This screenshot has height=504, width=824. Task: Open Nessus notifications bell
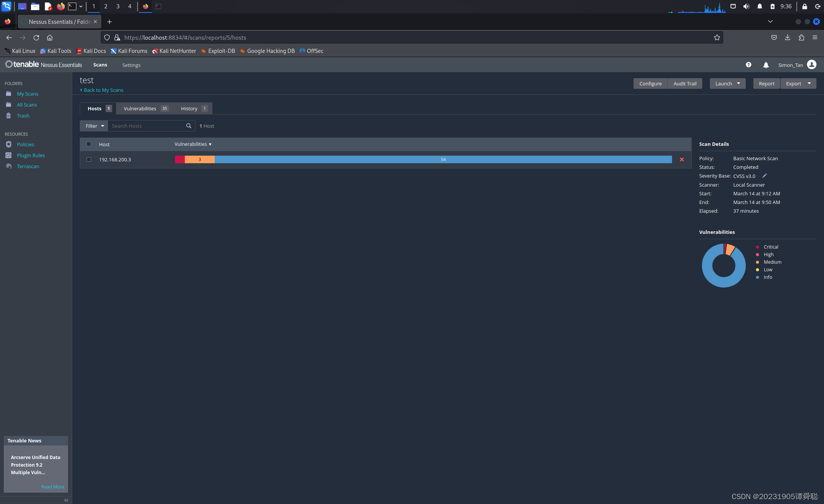766,65
